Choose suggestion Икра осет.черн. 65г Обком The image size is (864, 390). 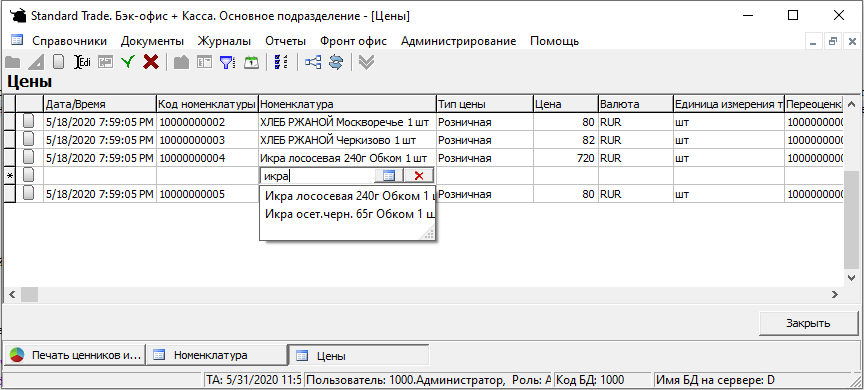click(x=349, y=214)
